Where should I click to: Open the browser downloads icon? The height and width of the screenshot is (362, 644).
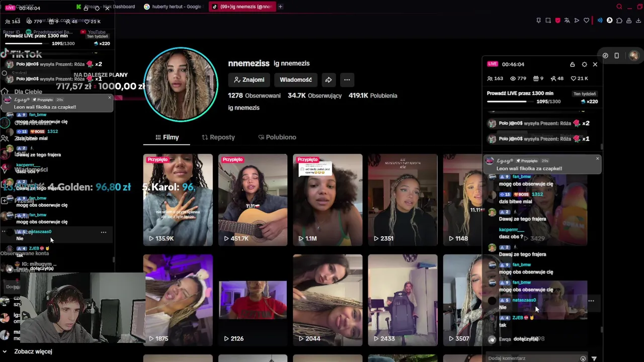(x=638, y=21)
